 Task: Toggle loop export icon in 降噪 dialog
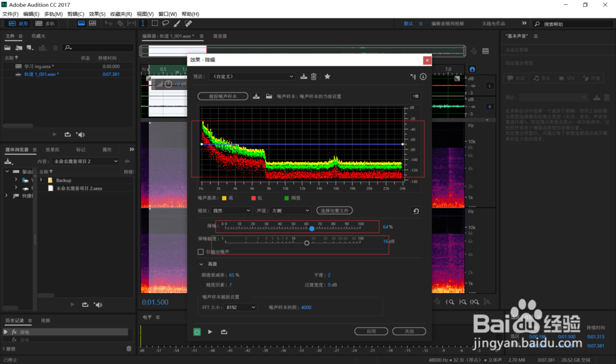point(224,332)
